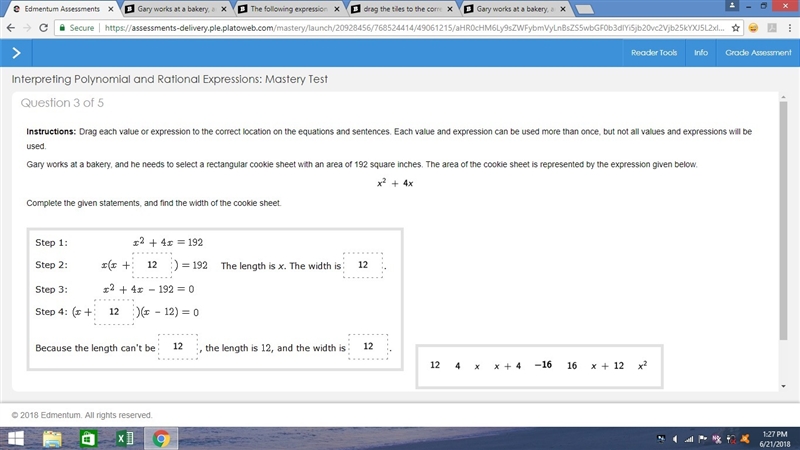Open Reader Tools menu
Image resolution: width=800 pixels, height=450 pixels.
[654, 53]
